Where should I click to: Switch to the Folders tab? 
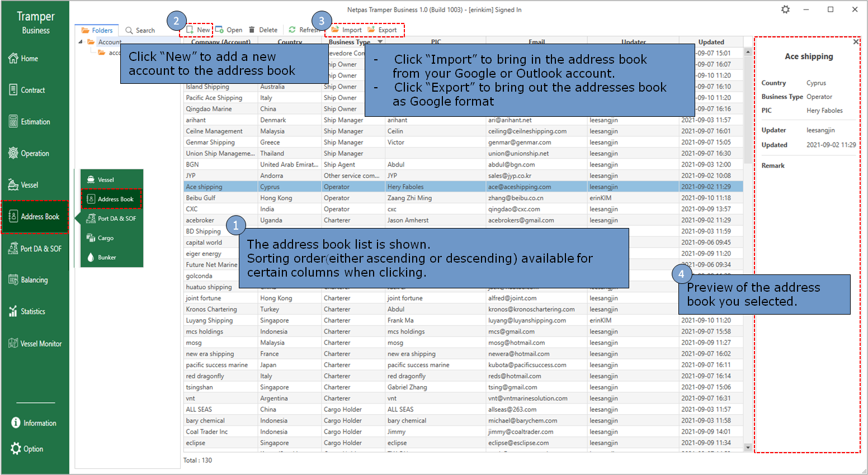click(97, 30)
